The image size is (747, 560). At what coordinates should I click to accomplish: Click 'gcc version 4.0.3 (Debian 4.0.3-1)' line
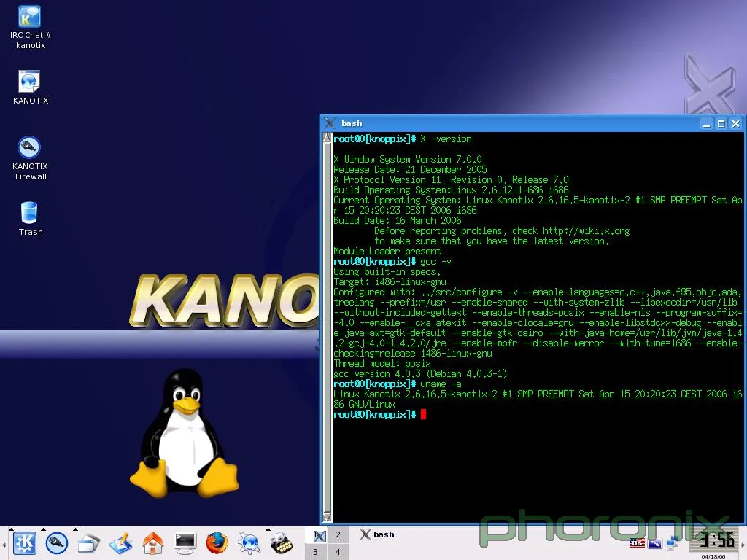[x=420, y=374]
